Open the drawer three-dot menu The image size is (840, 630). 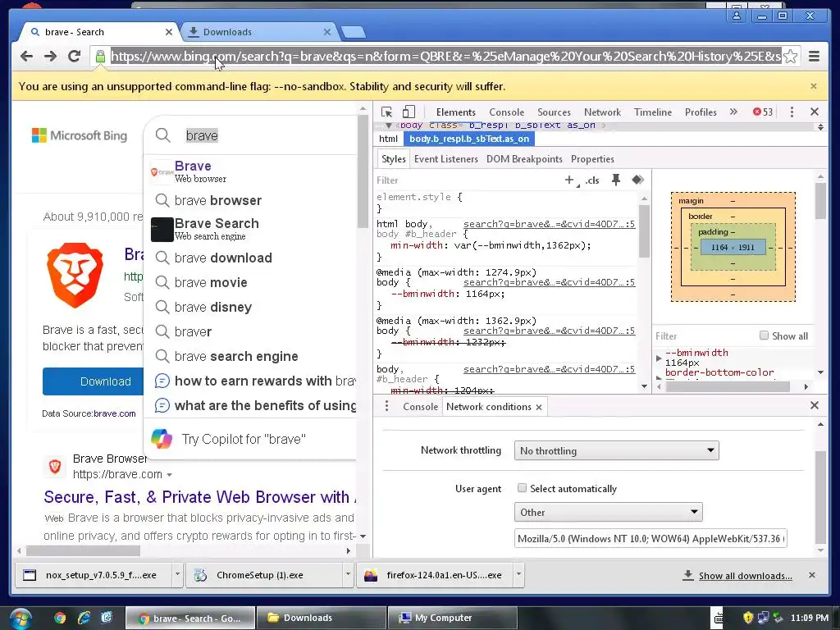(x=386, y=406)
